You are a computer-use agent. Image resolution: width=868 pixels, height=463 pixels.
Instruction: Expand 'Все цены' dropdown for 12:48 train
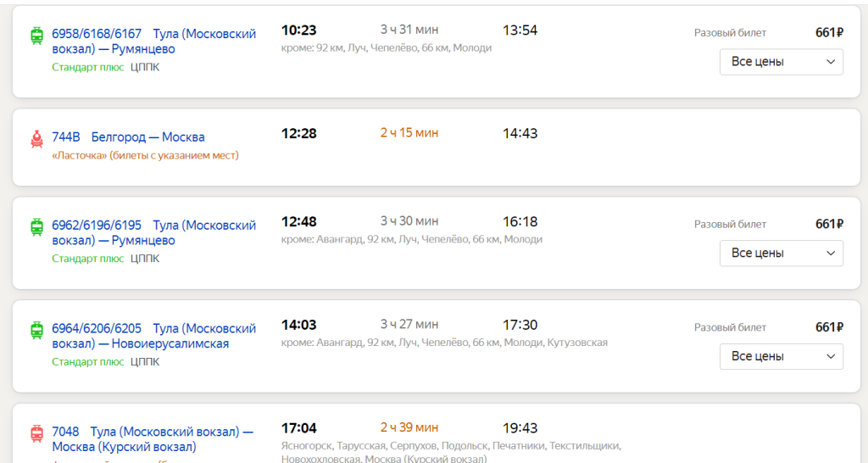pyautogui.click(x=781, y=254)
